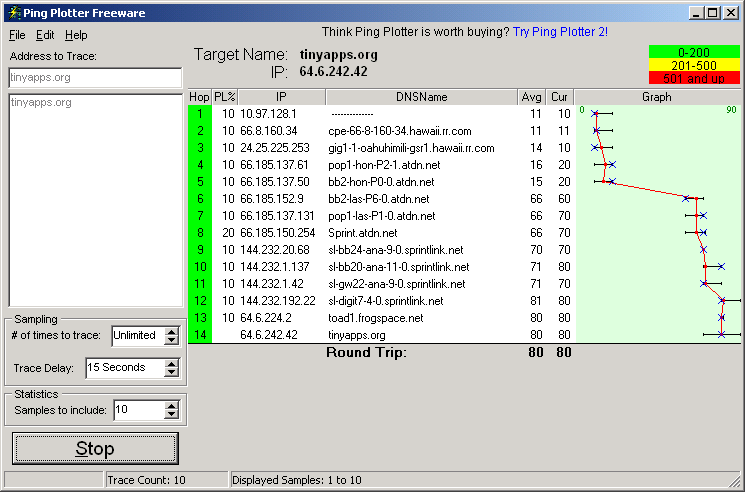
Task: Select tinyapps.org in the address history list
Action: point(41,102)
